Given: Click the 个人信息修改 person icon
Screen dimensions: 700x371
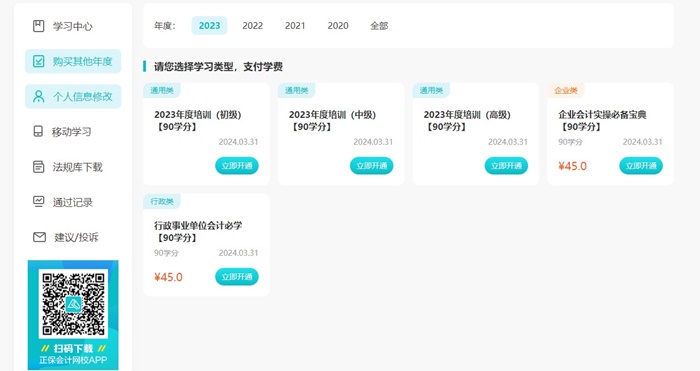Looking at the screenshot, I should [39, 96].
